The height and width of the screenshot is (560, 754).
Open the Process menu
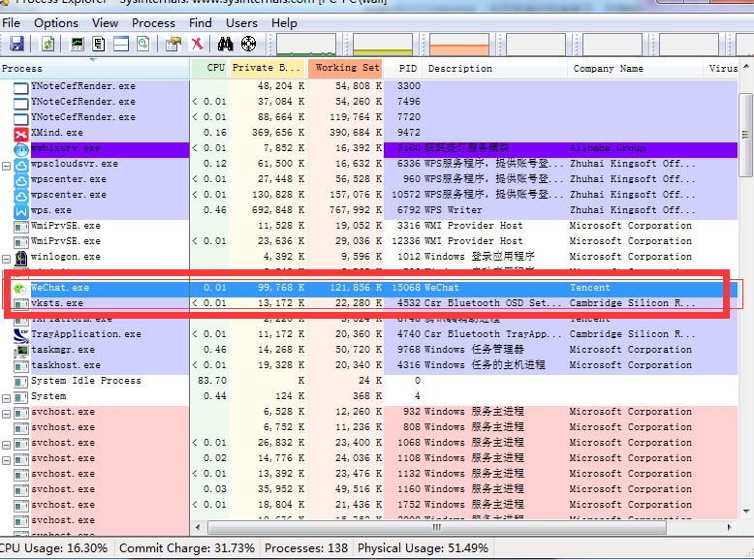point(153,23)
